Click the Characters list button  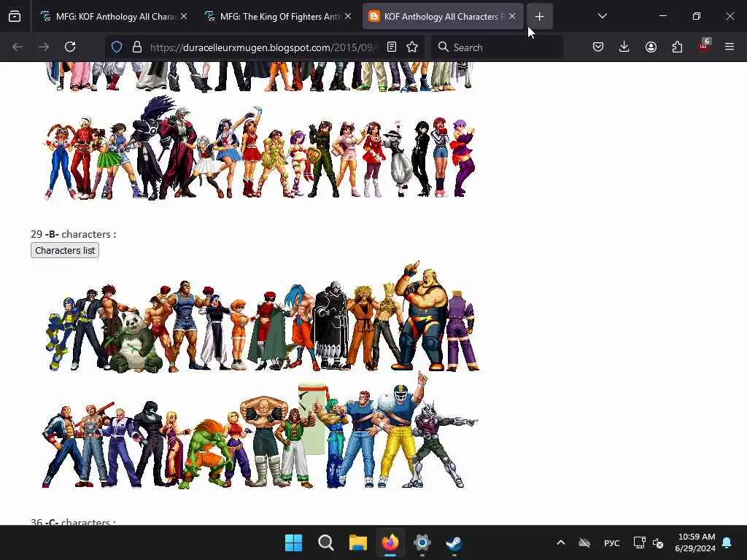(65, 251)
